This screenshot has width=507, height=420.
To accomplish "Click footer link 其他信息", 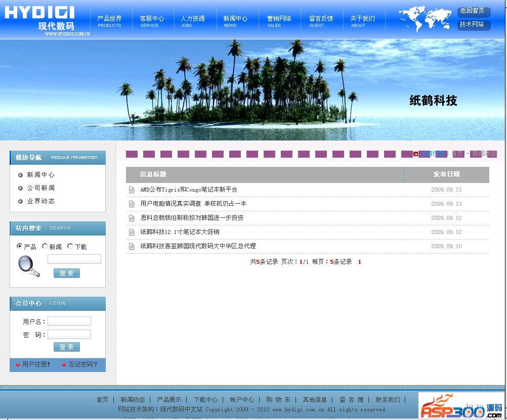I will pyautogui.click(x=315, y=400).
